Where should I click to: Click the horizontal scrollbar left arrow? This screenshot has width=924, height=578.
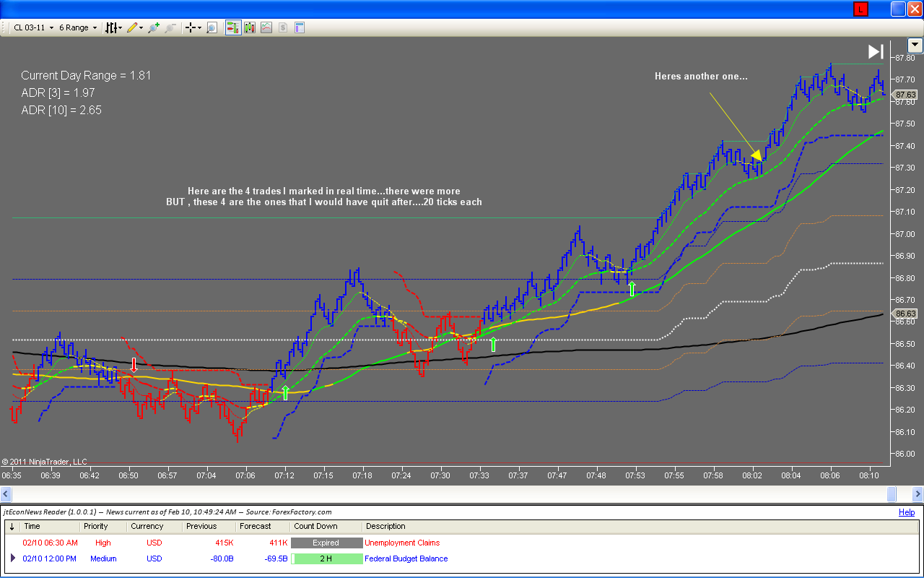click(x=6, y=493)
